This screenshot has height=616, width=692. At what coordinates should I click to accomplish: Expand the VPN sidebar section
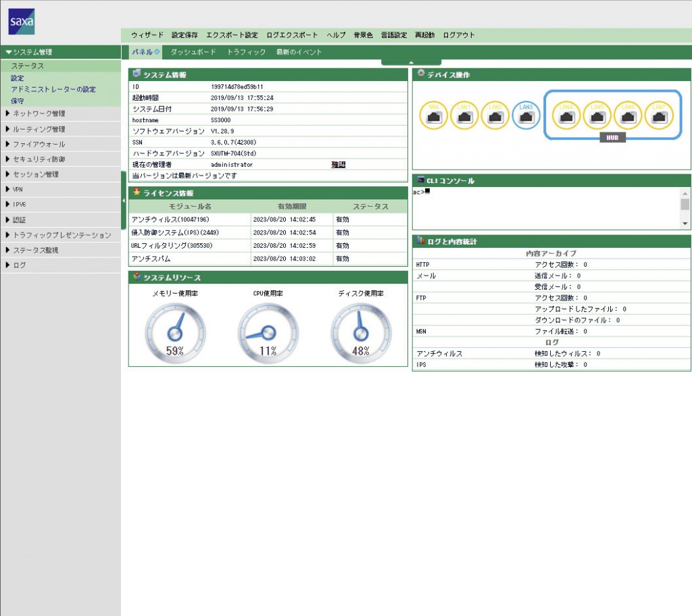pyautogui.click(x=18, y=190)
